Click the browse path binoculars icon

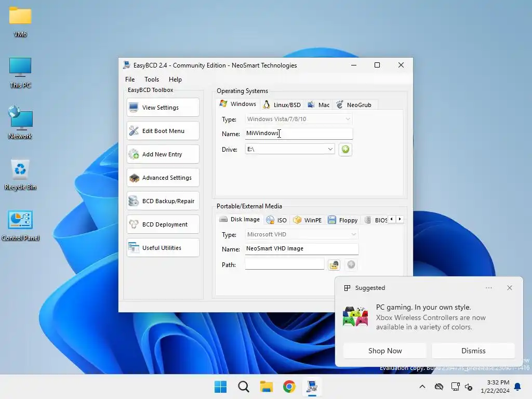(x=334, y=264)
